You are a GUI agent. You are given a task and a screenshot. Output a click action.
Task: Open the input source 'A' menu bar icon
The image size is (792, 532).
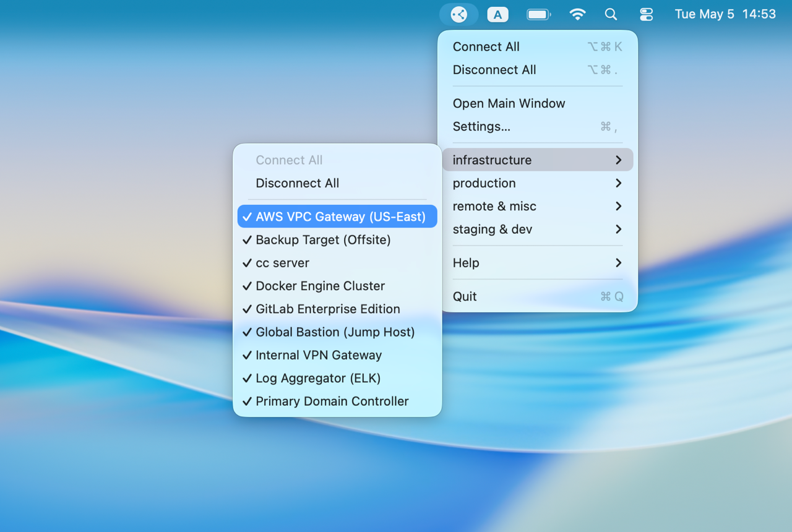click(497, 14)
